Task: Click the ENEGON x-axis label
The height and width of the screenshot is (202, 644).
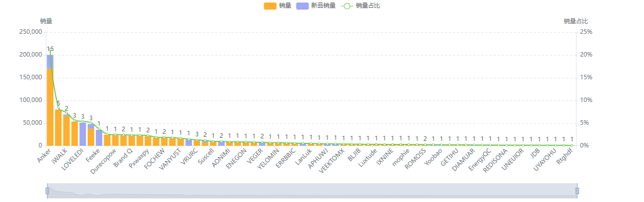Action: 236,160
